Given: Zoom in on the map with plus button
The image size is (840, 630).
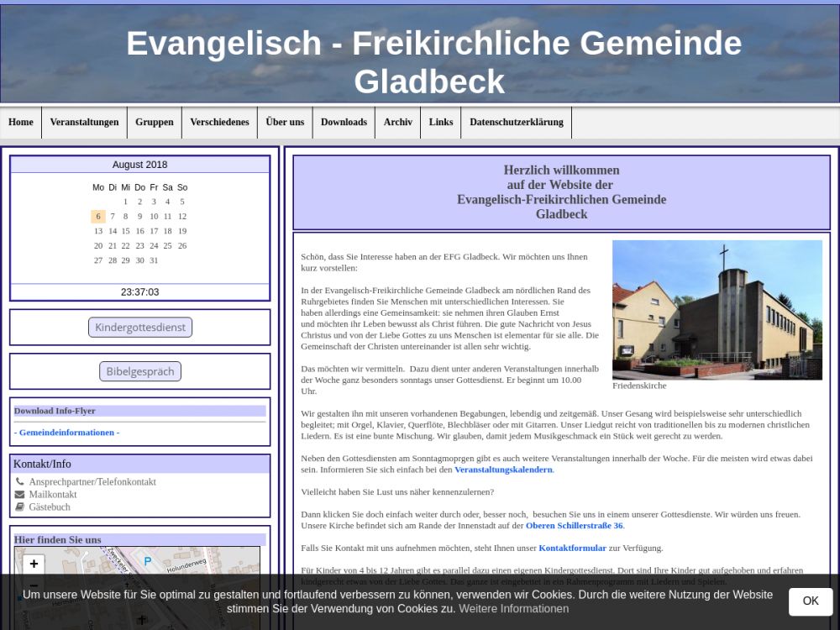Looking at the screenshot, I should pyautogui.click(x=34, y=564).
